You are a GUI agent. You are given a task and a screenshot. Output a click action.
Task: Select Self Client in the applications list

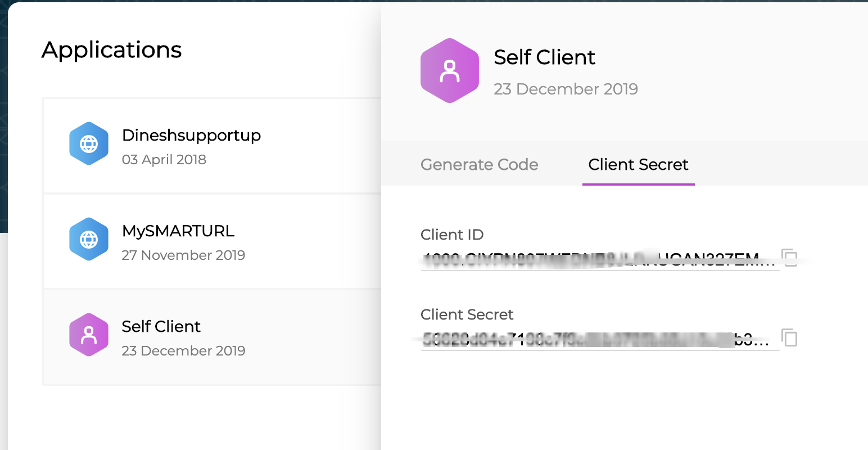pyautogui.click(x=212, y=337)
